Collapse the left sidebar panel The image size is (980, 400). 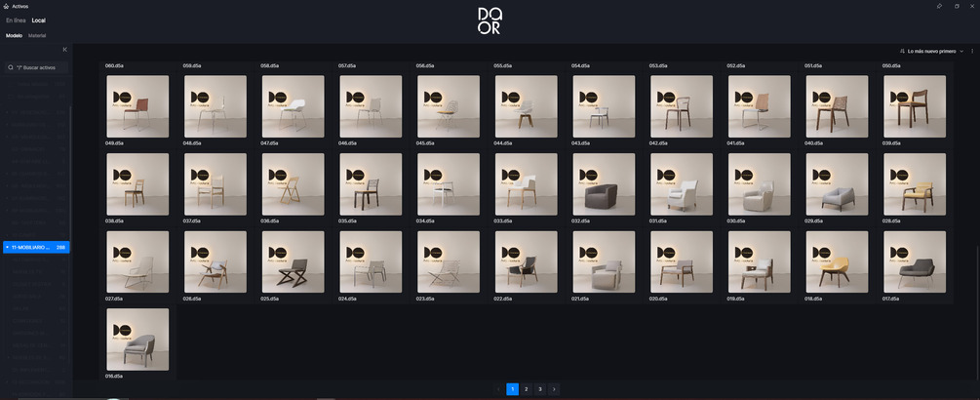(65, 50)
